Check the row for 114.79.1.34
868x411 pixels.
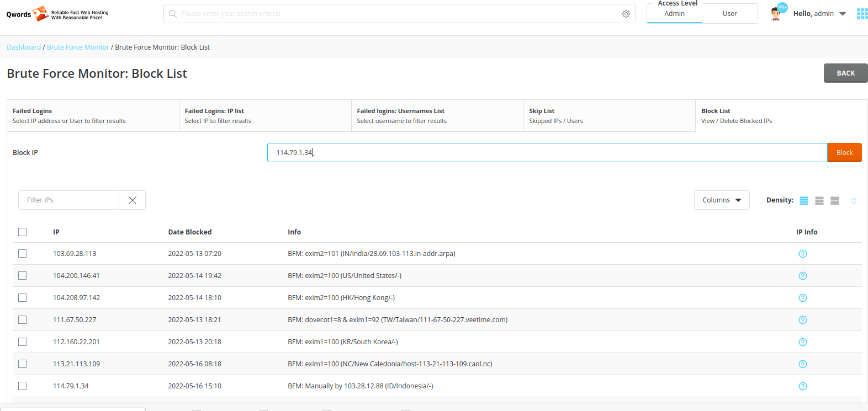pyautogui.click(x=23, y=386)
